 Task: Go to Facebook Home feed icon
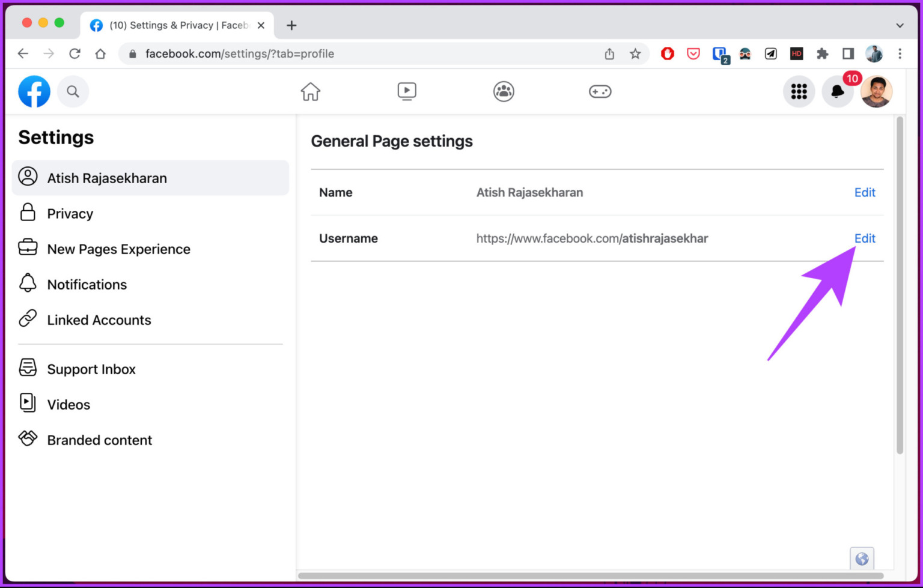[311, 92]
